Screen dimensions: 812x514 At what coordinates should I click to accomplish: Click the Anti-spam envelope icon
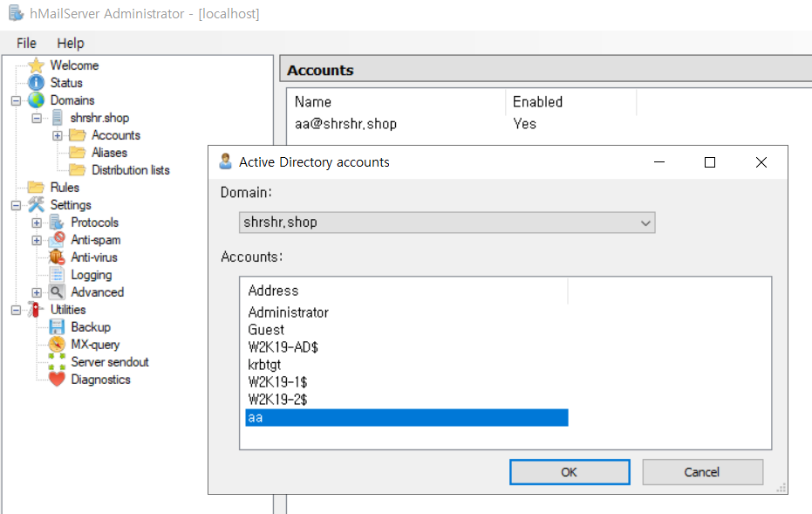coord(57,240)
